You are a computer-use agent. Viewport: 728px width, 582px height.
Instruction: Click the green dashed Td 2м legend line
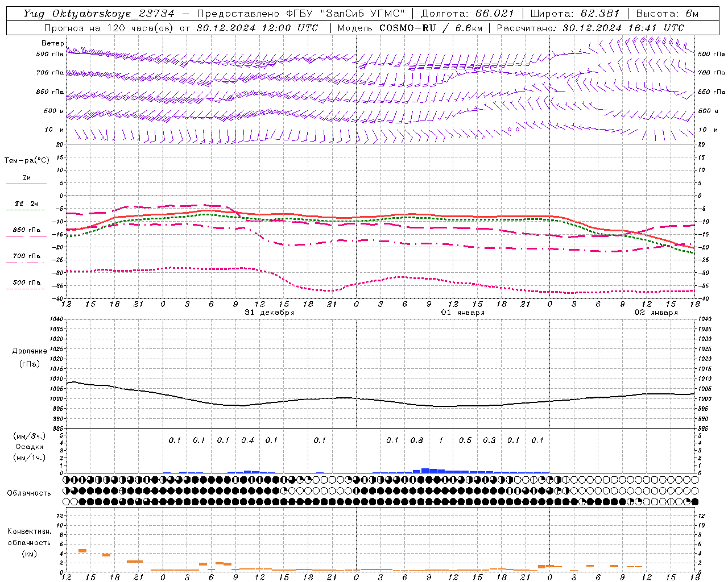coord(25,210)
